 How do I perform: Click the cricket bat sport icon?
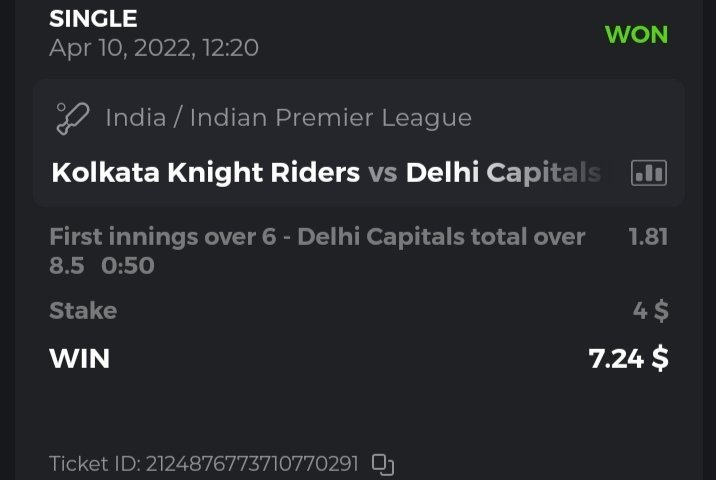coord(73,118)
